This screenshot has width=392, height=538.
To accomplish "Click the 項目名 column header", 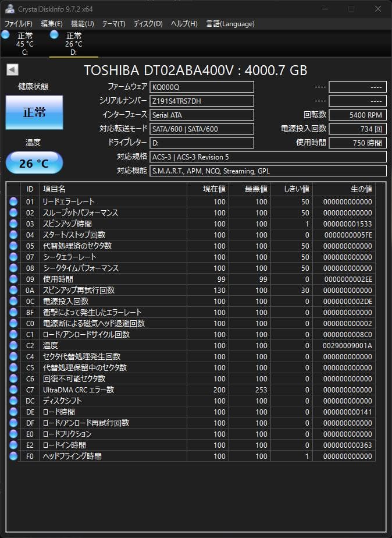I will [113, 189].
